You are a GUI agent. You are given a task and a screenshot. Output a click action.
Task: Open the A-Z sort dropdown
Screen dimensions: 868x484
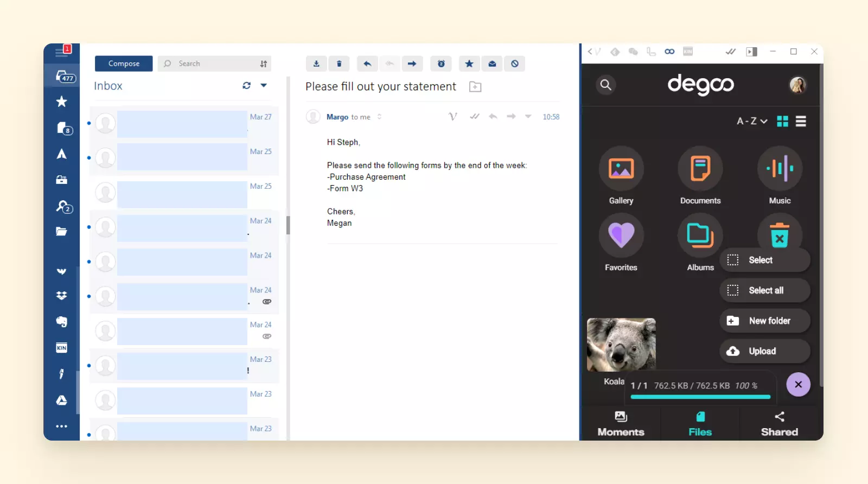752,121
